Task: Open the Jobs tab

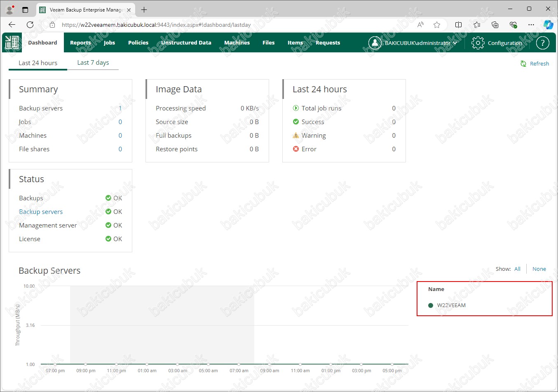Action: pyautogui.click(x=109, y=42)
